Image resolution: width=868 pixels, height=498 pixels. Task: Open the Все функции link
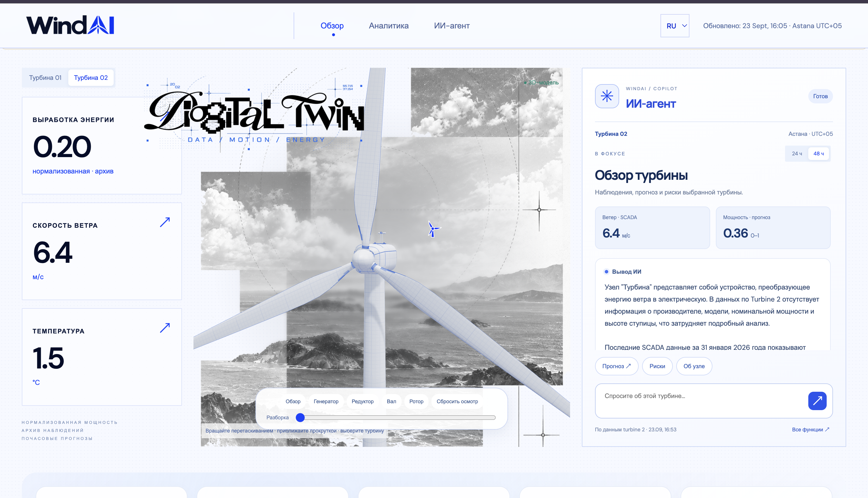811,430
